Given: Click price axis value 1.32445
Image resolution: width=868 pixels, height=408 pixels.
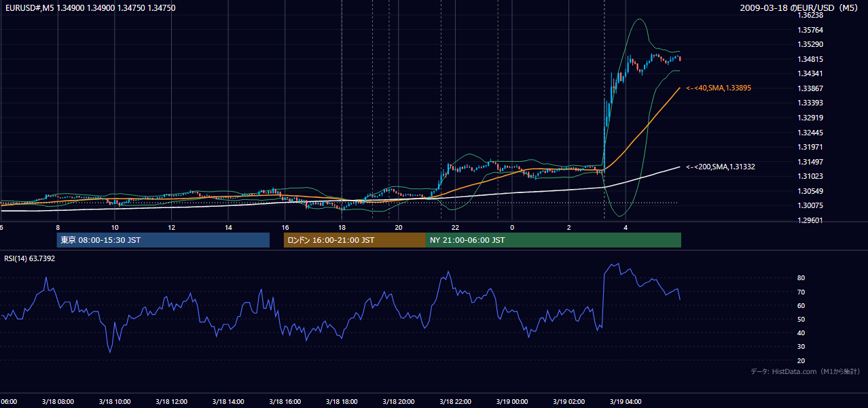Looking at the screenshot, I should [811, 133].
